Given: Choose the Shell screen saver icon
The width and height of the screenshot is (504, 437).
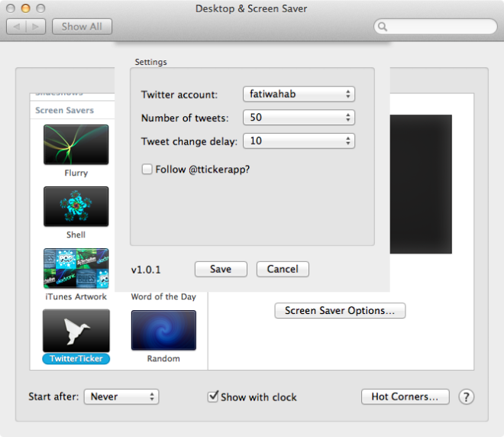Looking at the screenshot, I should pyautogui.click(x=76, y=206).
